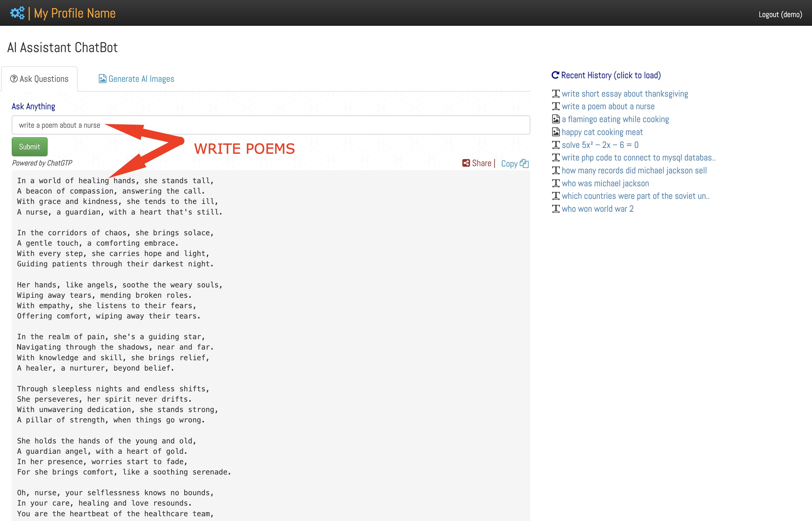Switch to the Generate AI Images tab
The width and height of the screenshot is (812, 521).
[136, 79]
